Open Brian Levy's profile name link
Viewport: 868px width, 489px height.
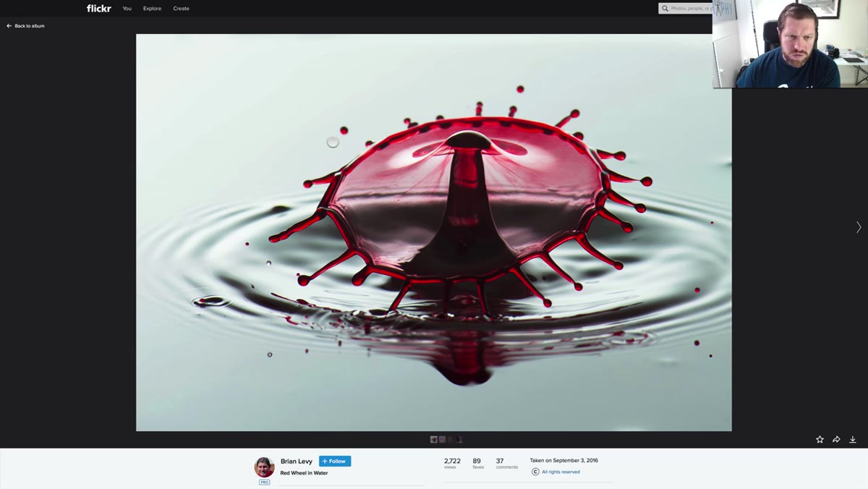[x=297, y=462]
